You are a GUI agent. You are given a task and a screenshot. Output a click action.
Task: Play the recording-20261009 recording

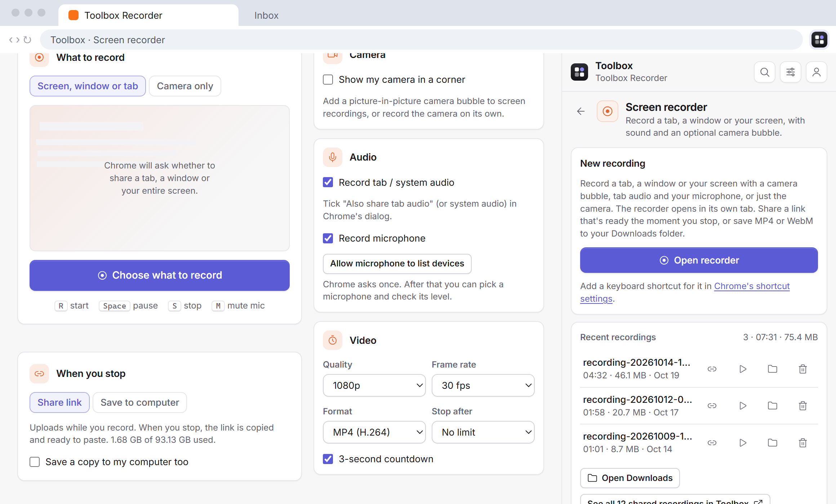[743, 442]
